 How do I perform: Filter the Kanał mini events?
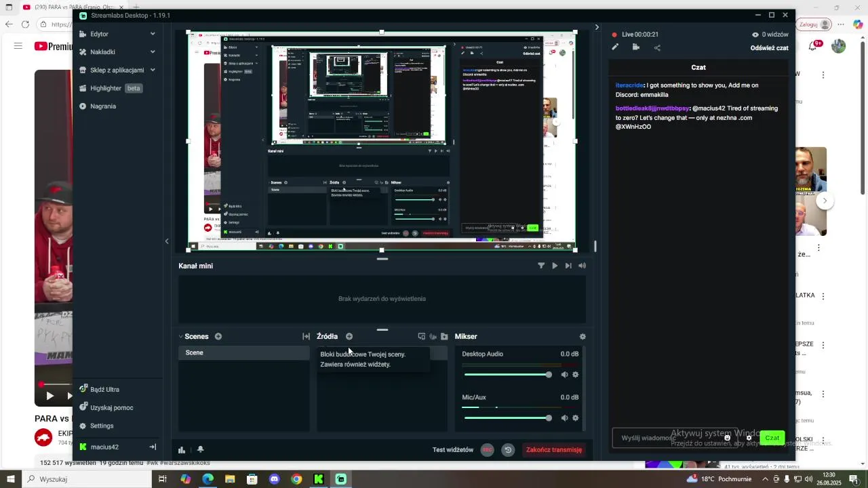[541, 266]
